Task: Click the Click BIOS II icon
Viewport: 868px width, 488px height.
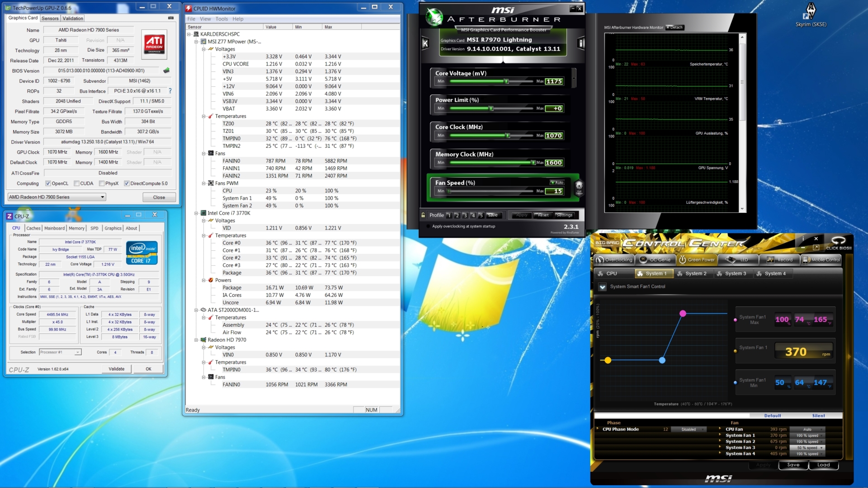Action: pyautogui.click(x=839, y=243)
